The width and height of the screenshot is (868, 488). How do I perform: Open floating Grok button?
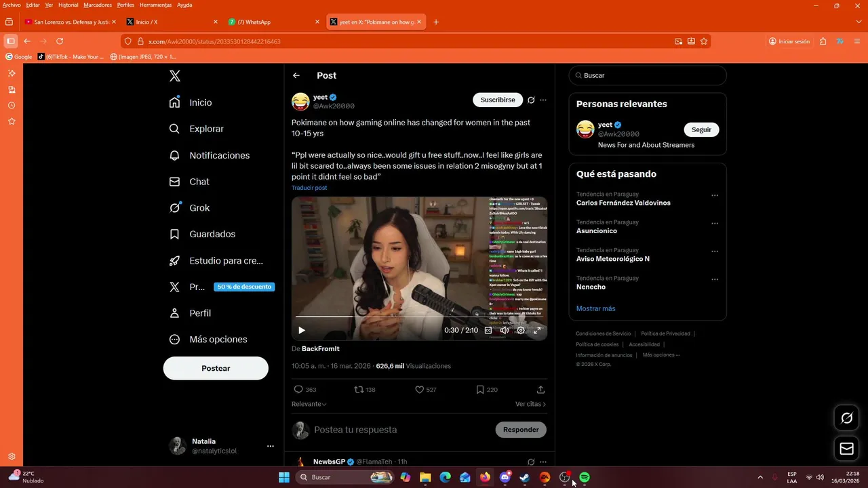coord(846,418)
